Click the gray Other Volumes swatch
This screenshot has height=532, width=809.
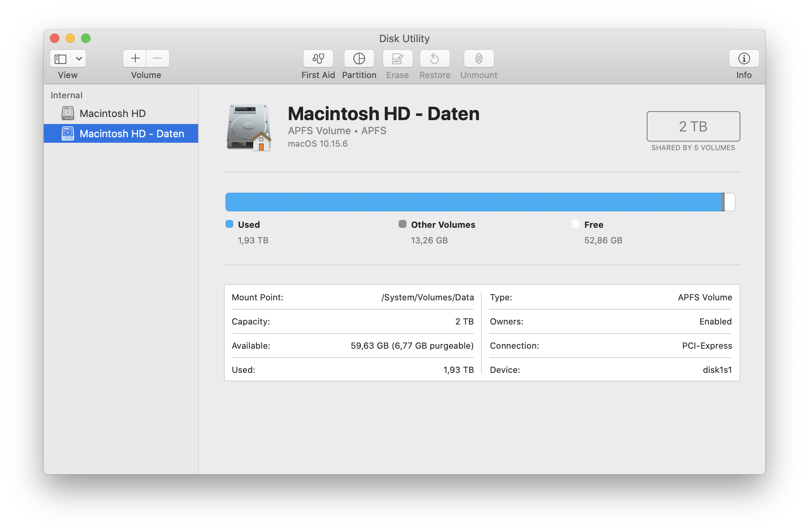pyautogui.click(x=402, y=224)
